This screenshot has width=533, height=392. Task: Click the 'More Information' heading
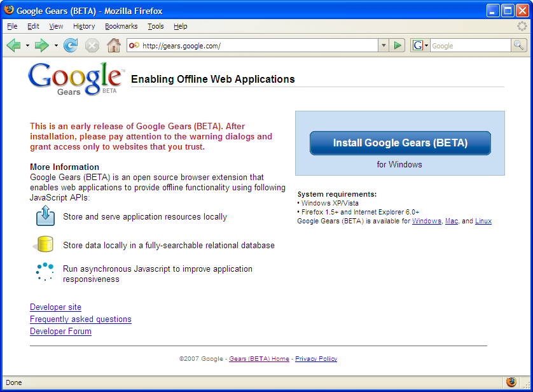click(65, 167)
